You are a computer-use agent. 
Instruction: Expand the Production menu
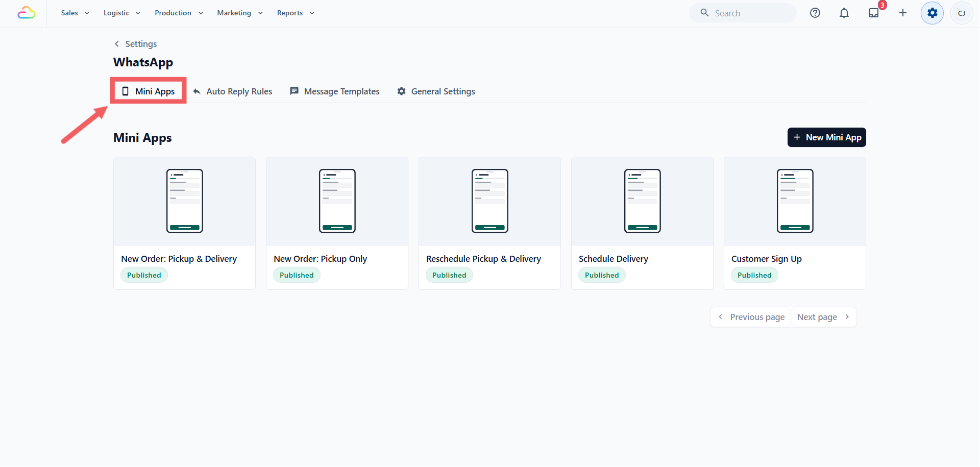tap(179, 13)
